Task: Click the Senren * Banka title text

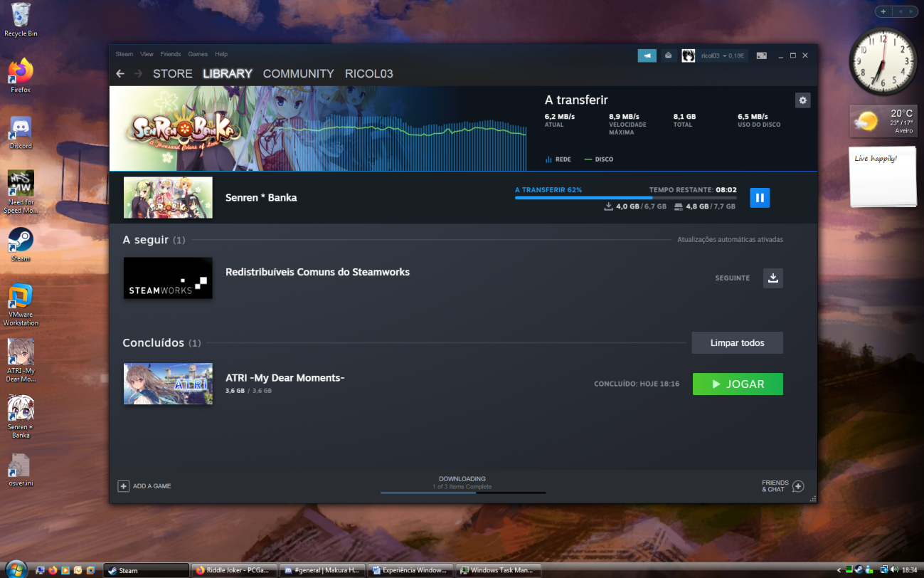Action: (x=261, y=198)
